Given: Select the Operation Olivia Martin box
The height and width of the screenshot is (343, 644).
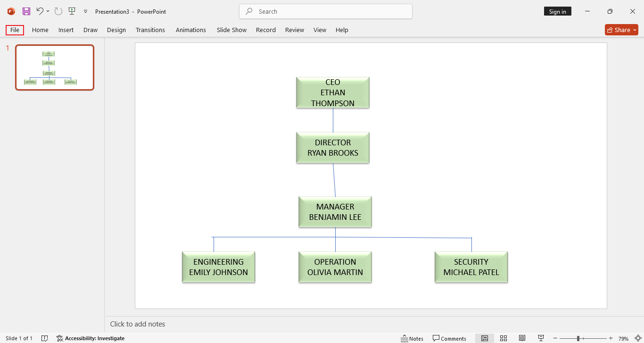Looking at the screenshot, I should pyautogui.click(x=335, y=267).
